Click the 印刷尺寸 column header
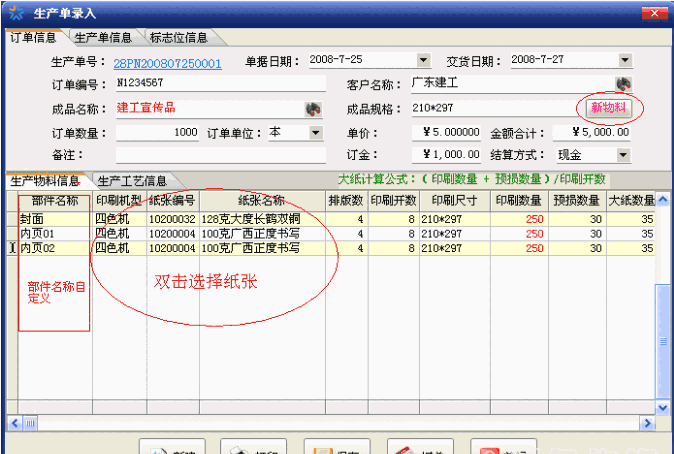This screenshot has height=454, width=674. (x=455, y=200)
